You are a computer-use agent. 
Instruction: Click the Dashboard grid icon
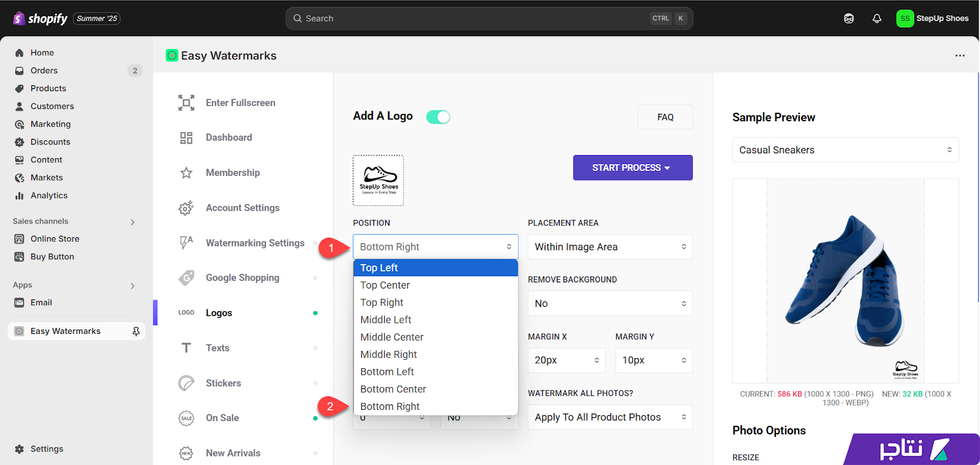click(186, 138)
